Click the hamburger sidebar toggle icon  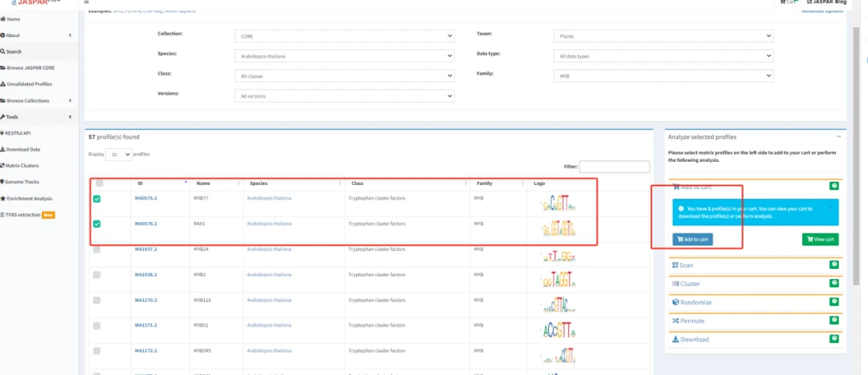click(x=86, y=2)
